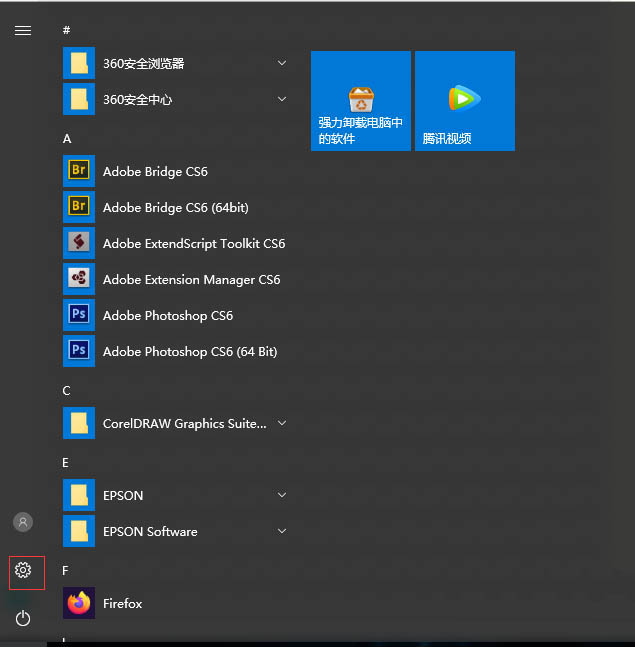Launch Adobe Extension Manager CS6
Screen dimensions: 635x647
191,279
